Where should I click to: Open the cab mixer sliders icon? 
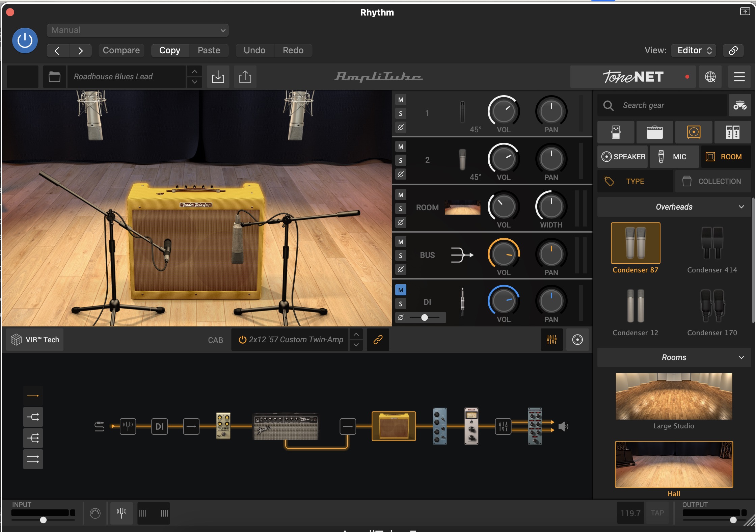tap(551, 340)
